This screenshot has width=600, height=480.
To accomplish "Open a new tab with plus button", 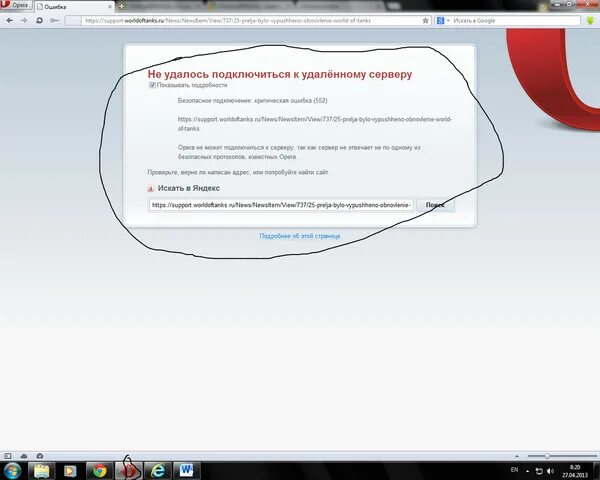I will pyautogui.click(x=121, y=7).
